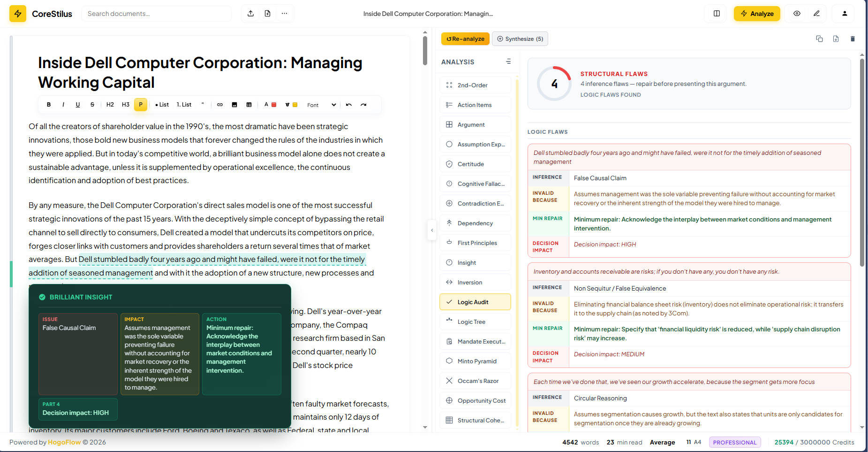Switch to the Argument analysis section
This screenshot has width=868, height=452.
(x=471, y=124)
